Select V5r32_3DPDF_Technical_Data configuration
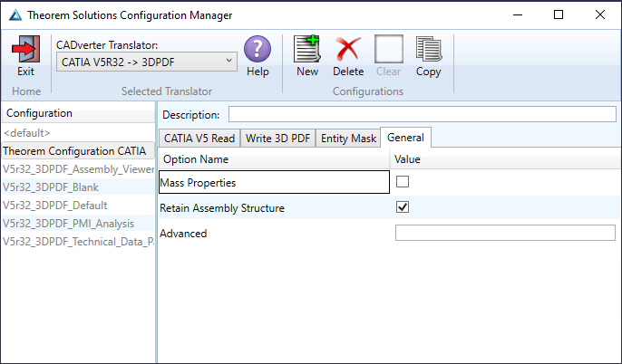The height and width of the screenshot is (364, 622). [x=78, y=242]
